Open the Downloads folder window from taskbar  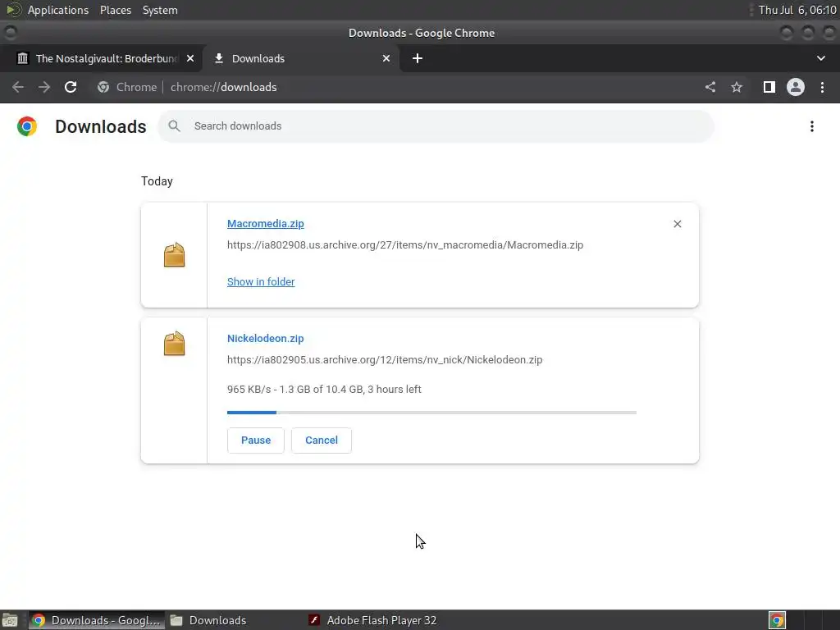pos(208,620)
